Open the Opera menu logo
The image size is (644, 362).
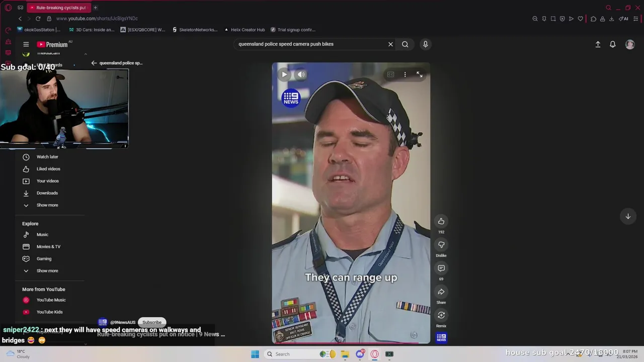(8, 8)
